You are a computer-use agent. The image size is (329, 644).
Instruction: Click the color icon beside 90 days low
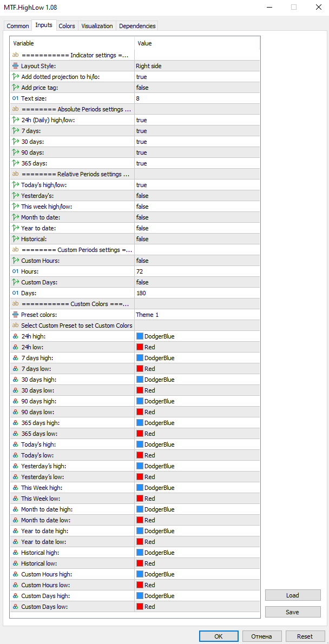(x=15, y=412)
